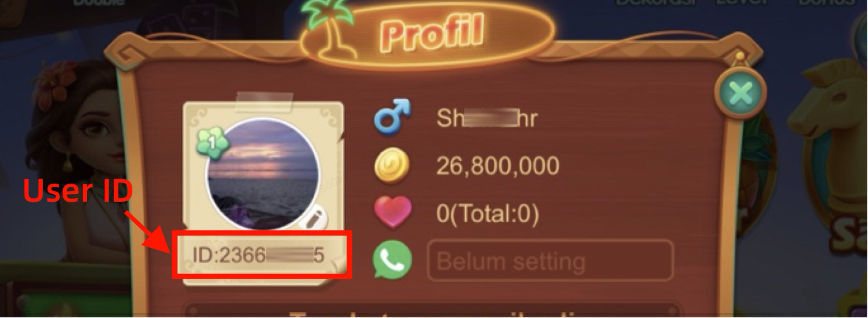Click the username beginning with Sh
The width and height of the screenshot is (868, 318).
[x=487, y=118]
